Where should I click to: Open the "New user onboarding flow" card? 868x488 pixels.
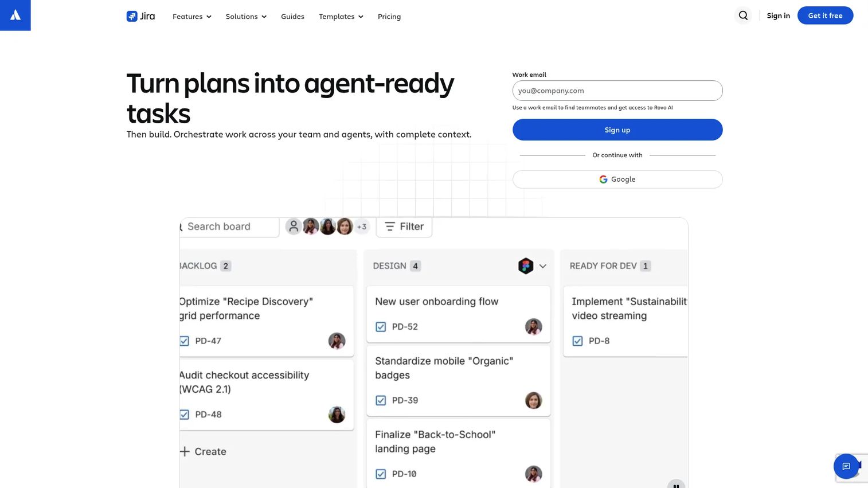pyautogui.click(x=458, y=314)
